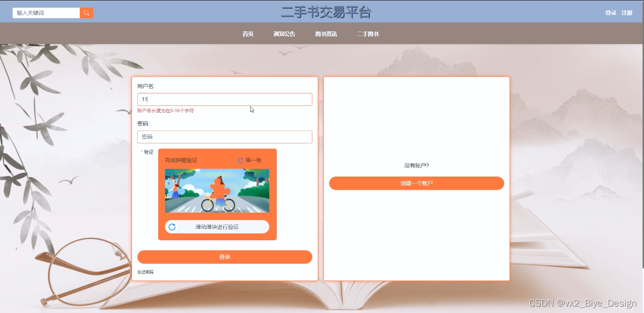Click the 换一张 captcha refresh link
The image size is (644, 313).
[254, 161]
